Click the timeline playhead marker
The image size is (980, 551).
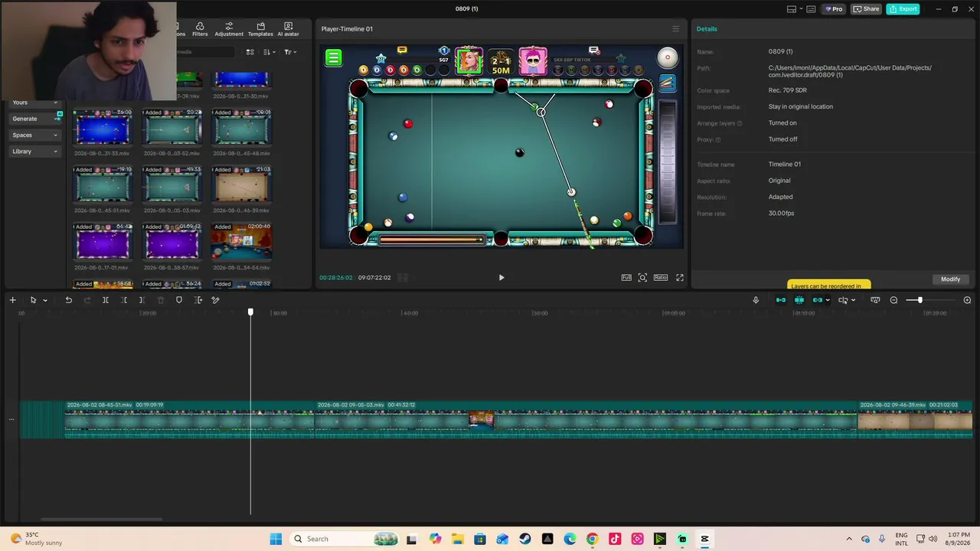pyautogui.click(x=250, y=312)
